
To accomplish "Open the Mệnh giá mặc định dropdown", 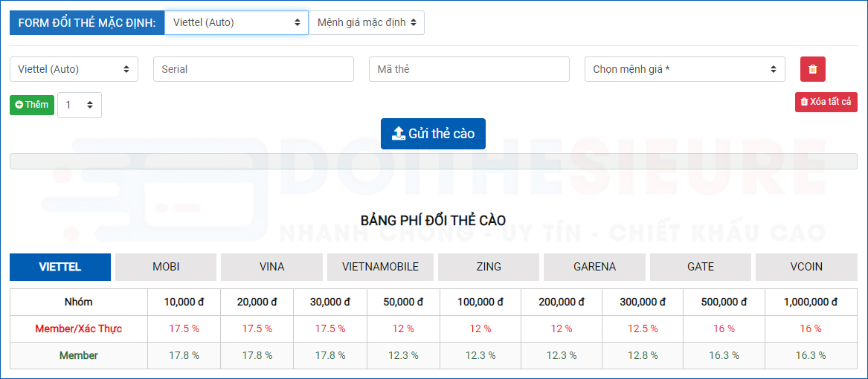I will [367, 22].
